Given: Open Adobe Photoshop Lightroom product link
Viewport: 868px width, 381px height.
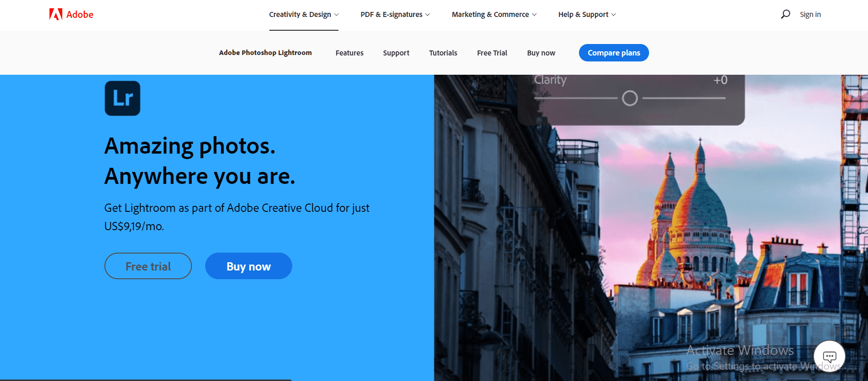Looking at the screenshot, I should (x=265, y=53).
